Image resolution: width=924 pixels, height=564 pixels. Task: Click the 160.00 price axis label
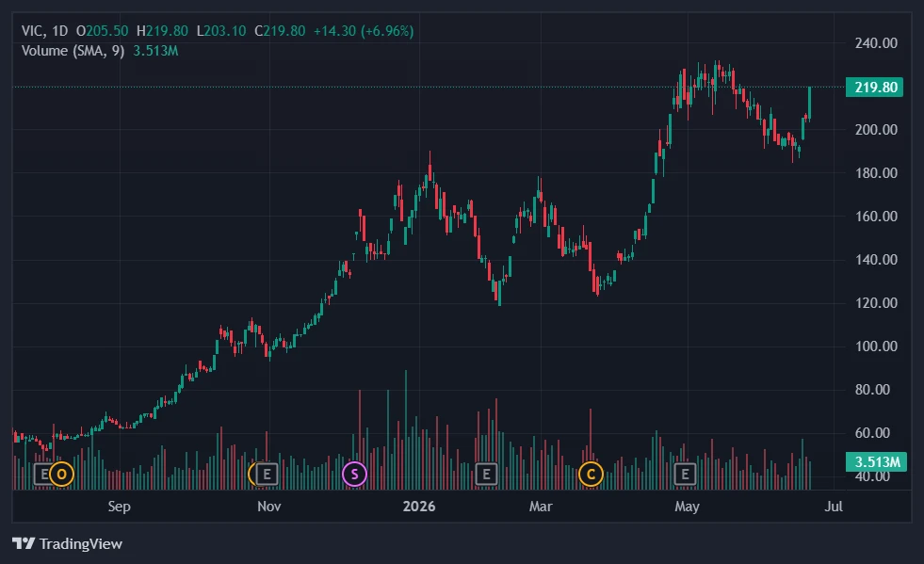[x=876, y=217]
